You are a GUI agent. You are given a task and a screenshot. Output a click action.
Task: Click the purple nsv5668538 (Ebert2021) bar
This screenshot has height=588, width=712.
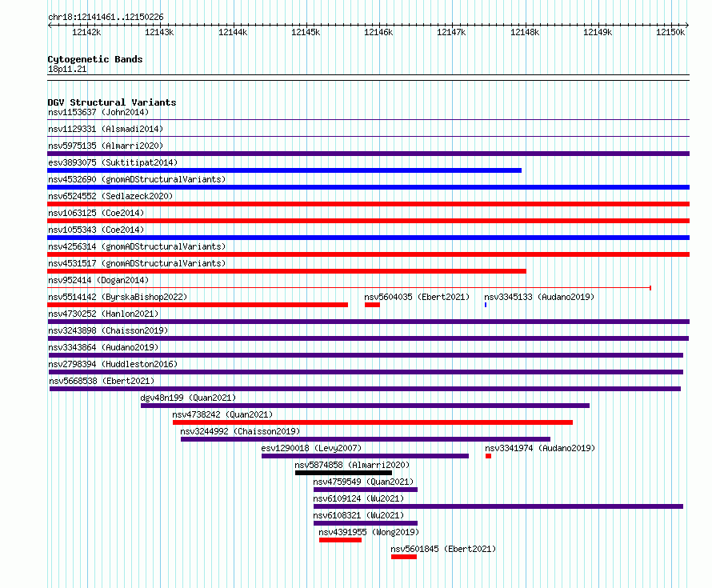tap(365, 389)
